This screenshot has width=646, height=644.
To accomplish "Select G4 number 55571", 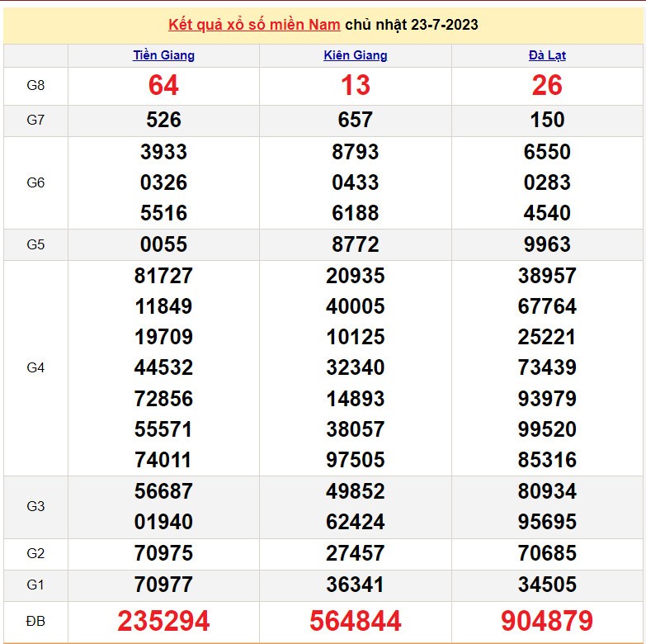I will [163, 429].
